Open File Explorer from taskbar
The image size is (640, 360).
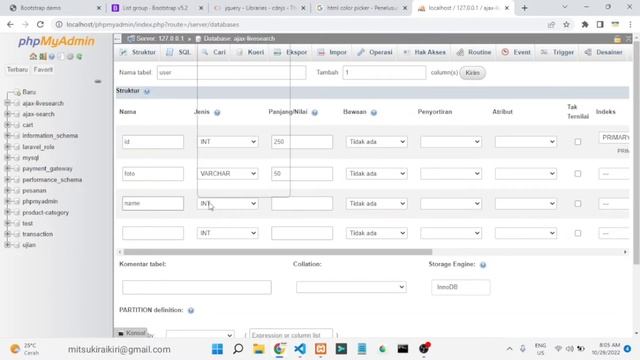point(258,349)
